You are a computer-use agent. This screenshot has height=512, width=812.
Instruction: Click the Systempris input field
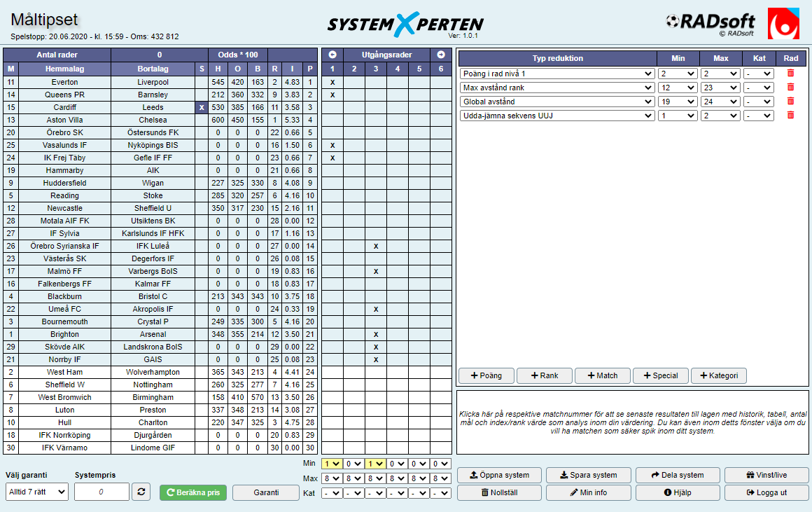(101, 492)
